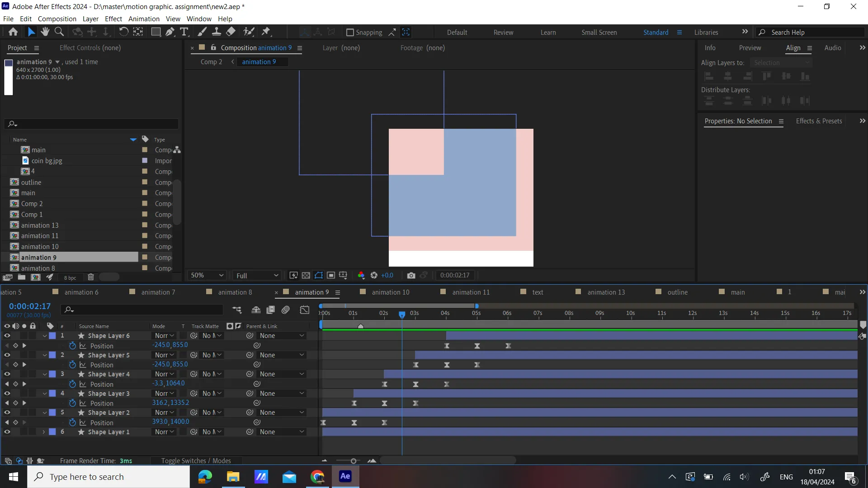Click Toggle Switches / Modes button
This screenshot has width=868, height=488.
coord(196,461)
